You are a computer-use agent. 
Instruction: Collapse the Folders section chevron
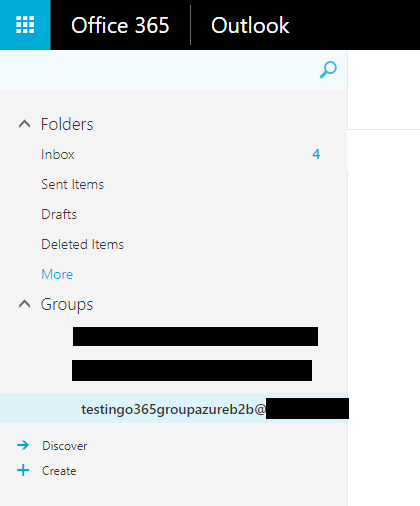tap(24, 124)
